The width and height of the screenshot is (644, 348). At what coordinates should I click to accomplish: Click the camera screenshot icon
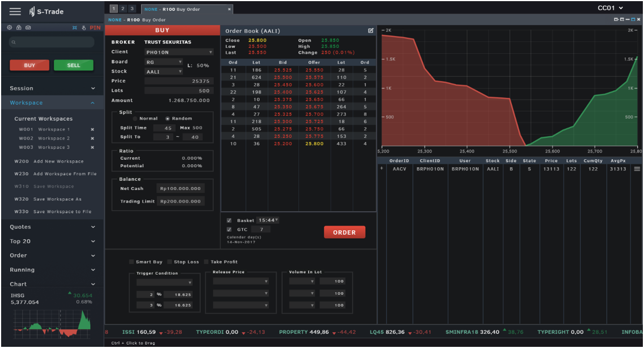coord(28,27)
